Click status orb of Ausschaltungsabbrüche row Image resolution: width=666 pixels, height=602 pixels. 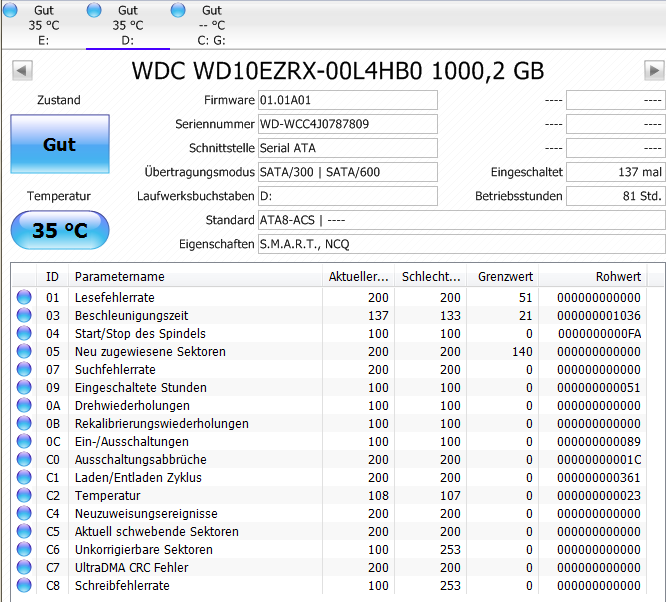(24, 459)
